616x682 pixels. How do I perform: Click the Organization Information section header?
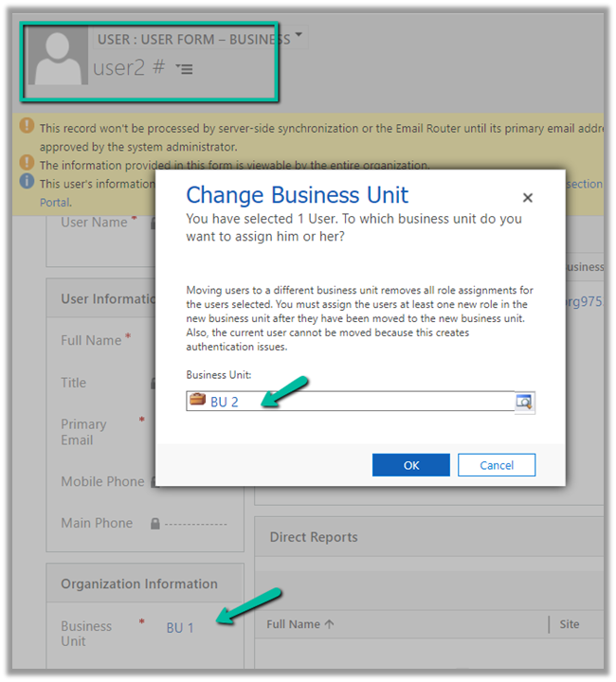139,584
